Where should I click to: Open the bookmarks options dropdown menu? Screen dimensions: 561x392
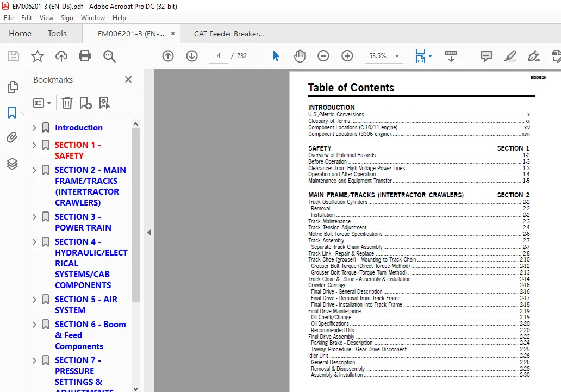42,103
